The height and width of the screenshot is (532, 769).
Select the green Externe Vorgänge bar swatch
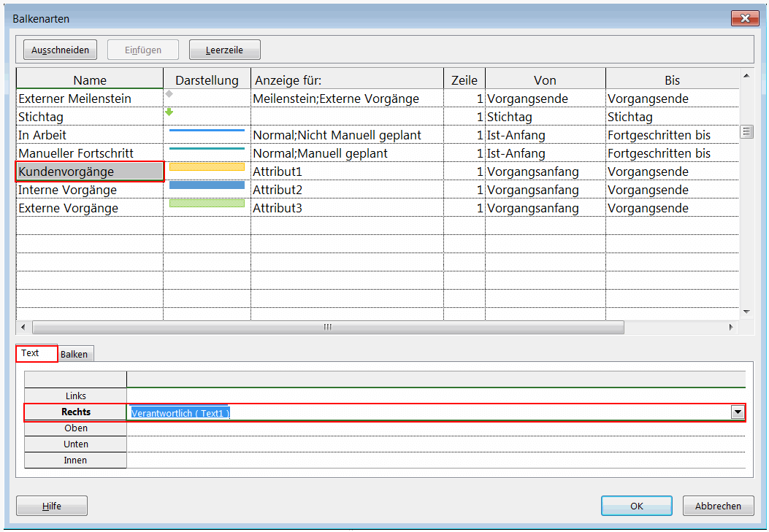coord(207,203)
